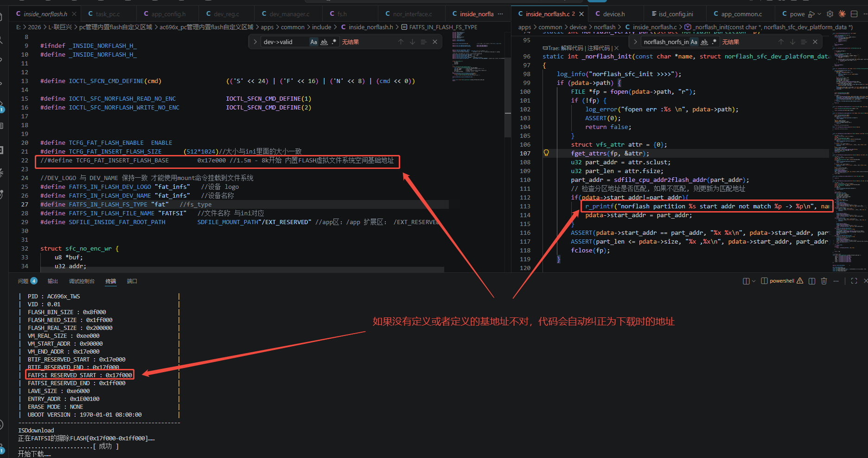Close the left find widget
868x458 pixels.
tap(435, 42)
